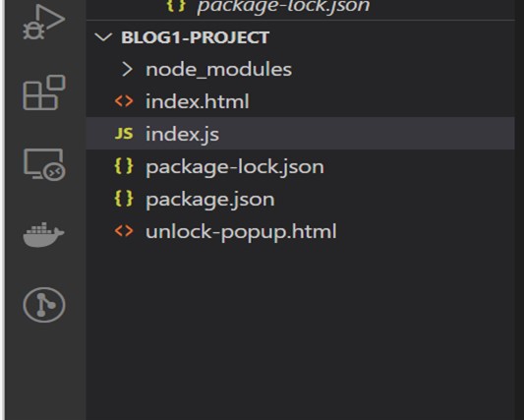
Task: Click the HTML icon beside unlock-popup.html
Action: (124, 231)
